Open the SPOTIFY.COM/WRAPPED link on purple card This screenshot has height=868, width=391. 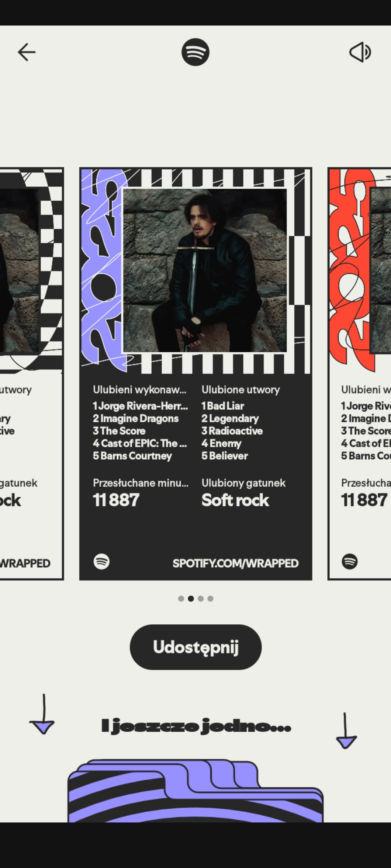235,563
